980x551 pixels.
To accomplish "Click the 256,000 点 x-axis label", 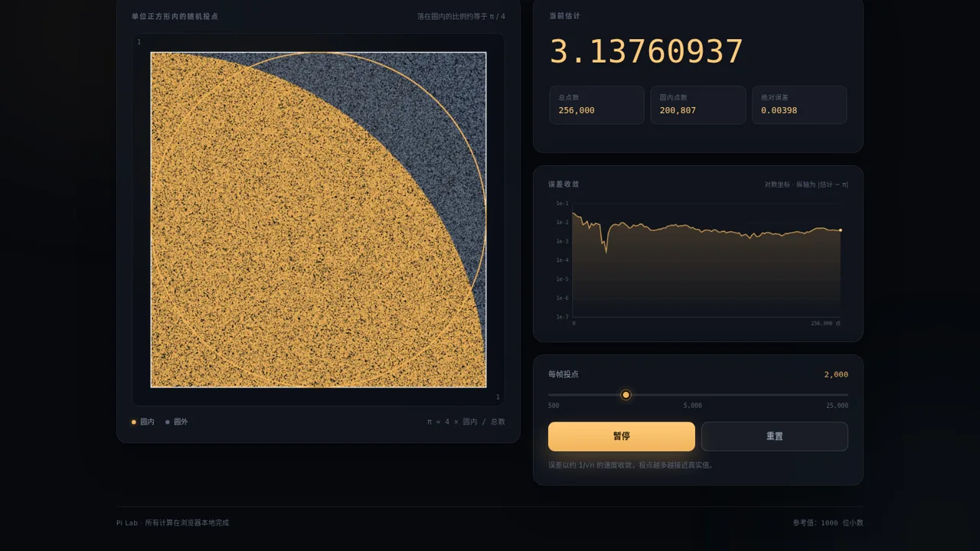I will [x=825, y=324].
